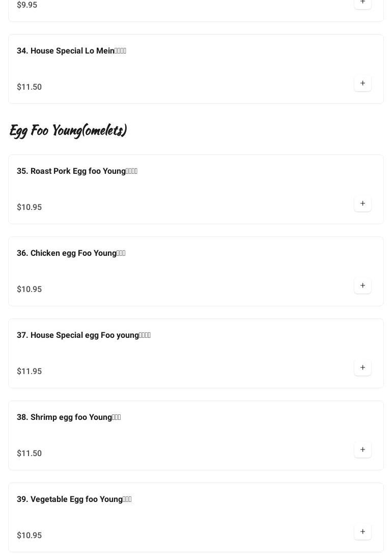Screen dimensions: 392x558
Task: Click the Egg Foo Young(omelets) section heading
Action: click(68, 130)
